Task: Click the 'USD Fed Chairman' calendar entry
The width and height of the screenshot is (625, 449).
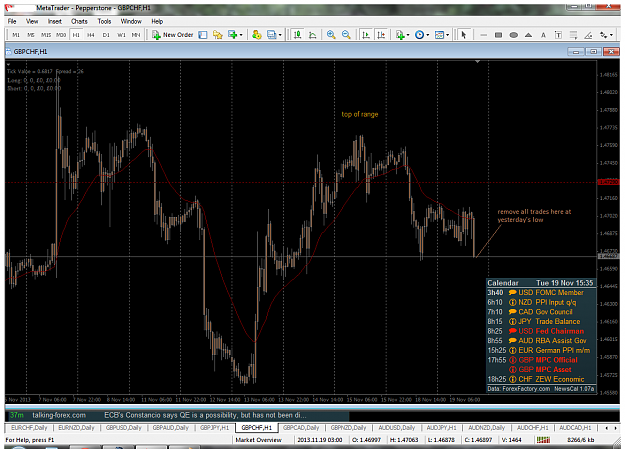Action: point(551,331)
